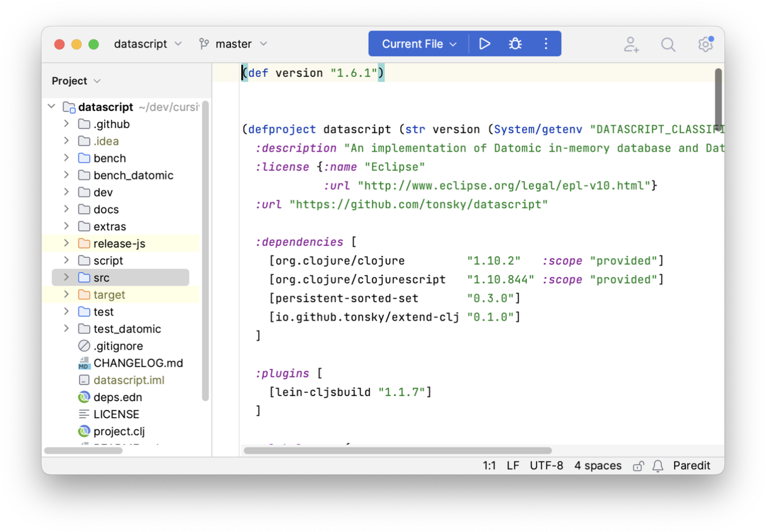This screenshot has width=766, height=532.
Task: Expand the test_datomic folder chevron
Action: (x=67, y=328)
